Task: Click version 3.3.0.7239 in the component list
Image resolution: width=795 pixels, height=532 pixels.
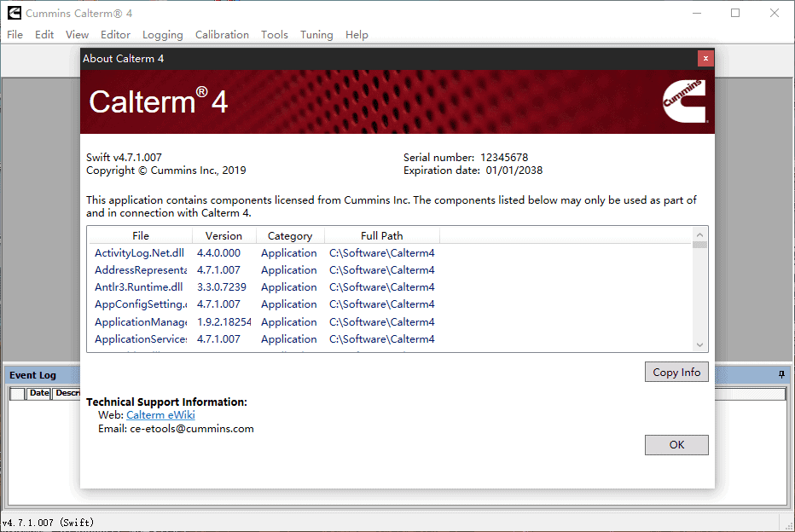Action: tap(222, 287)
